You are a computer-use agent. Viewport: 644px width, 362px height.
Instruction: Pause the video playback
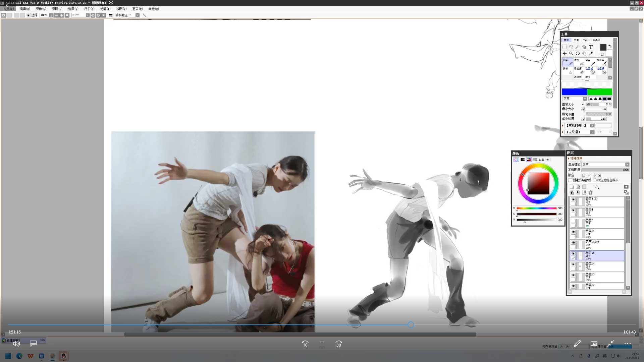pyautogui.click(x=322, y=344)
